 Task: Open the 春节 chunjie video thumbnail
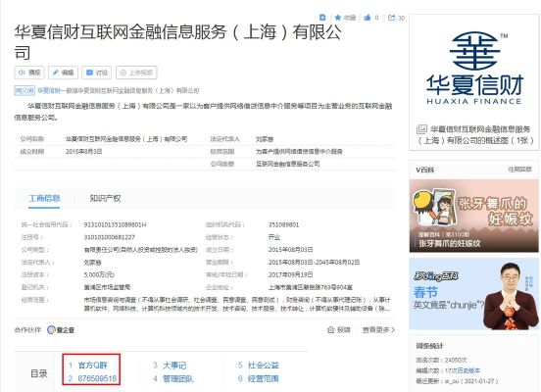point(473,294)
